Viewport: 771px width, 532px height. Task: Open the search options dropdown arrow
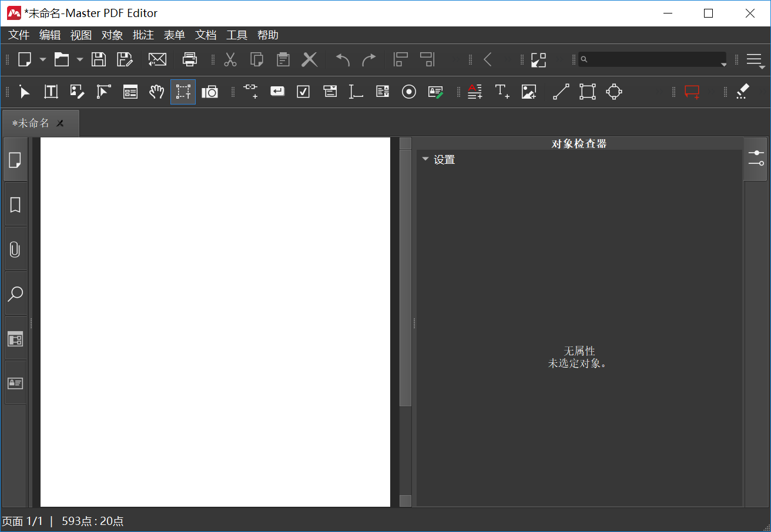[x=724, y=65]
